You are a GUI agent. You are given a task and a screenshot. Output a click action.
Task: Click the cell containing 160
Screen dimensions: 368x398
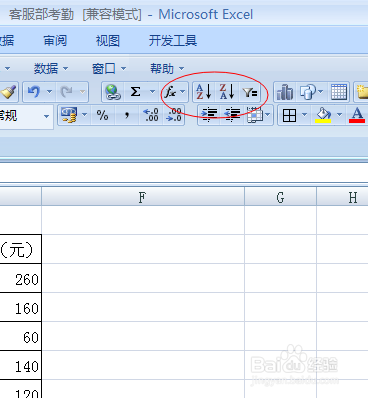click(x=21, y=307)
